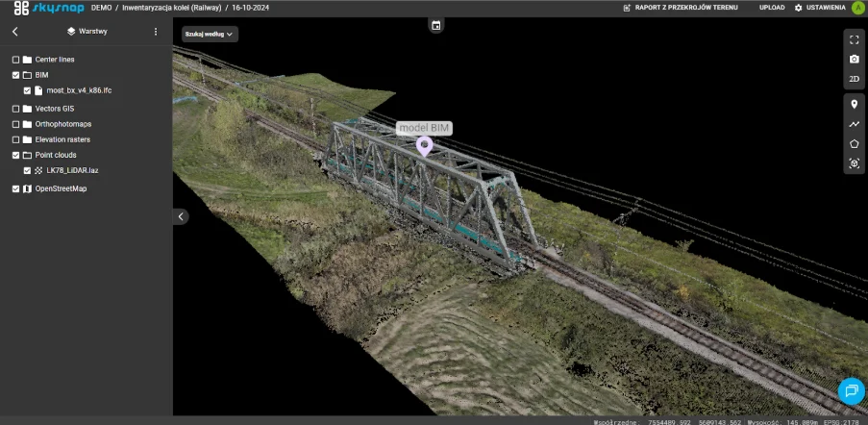Select the polyline measurement tool
The width and height of the screenshot is (868, 425).
854,124
